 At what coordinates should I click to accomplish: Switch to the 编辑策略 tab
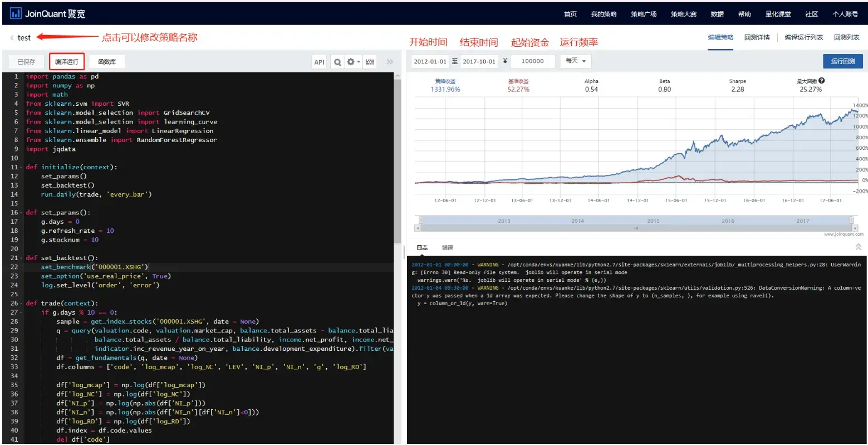720,37
